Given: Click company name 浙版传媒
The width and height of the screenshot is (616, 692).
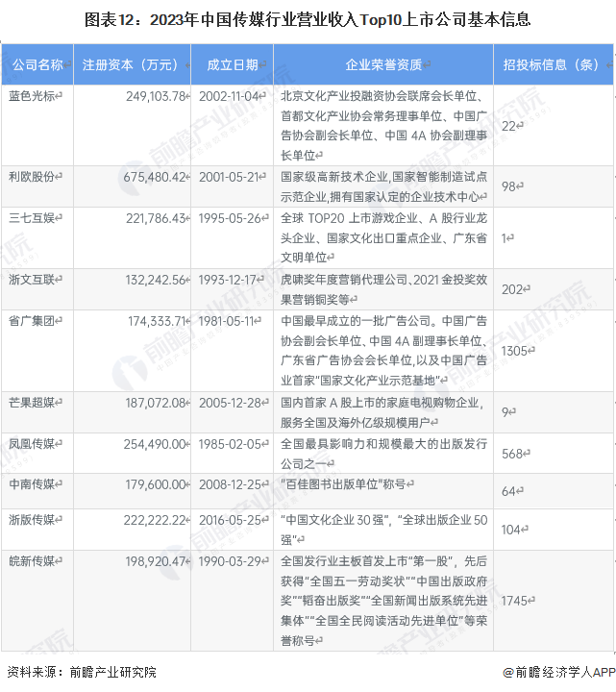Looking at the screenshot, I should click(32, 520).
